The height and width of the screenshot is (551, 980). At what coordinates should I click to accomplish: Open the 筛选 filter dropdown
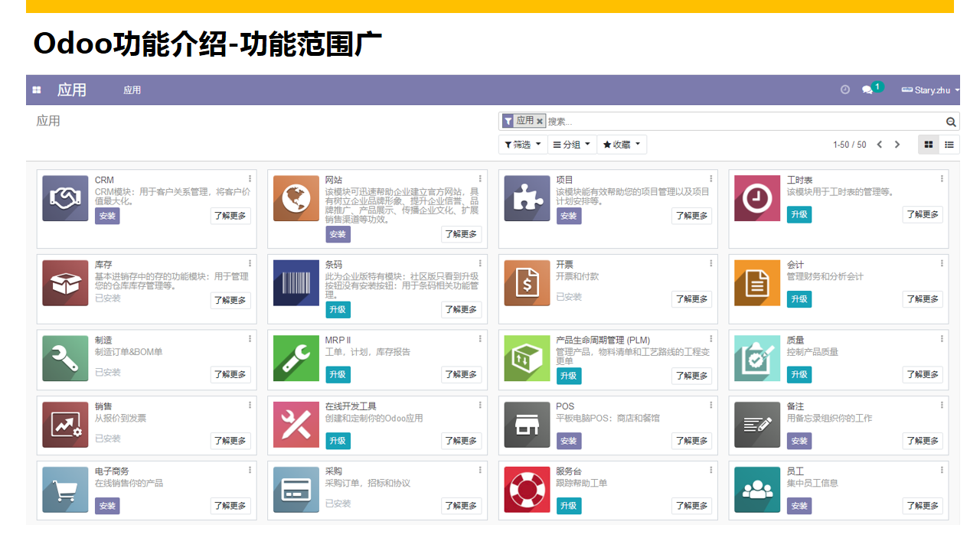click(x=523, y=145)
